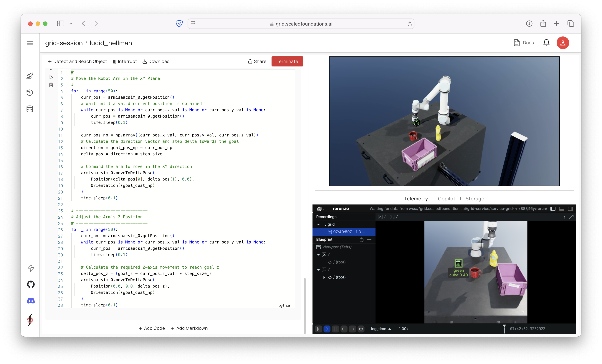Toggle the rerun viewer left panel visibility
This screenshot has height=364, width=602.
[x=553, y=209]
